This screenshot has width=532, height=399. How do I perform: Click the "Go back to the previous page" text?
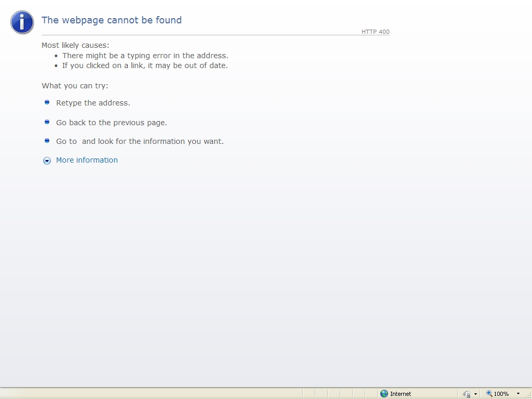111,123
